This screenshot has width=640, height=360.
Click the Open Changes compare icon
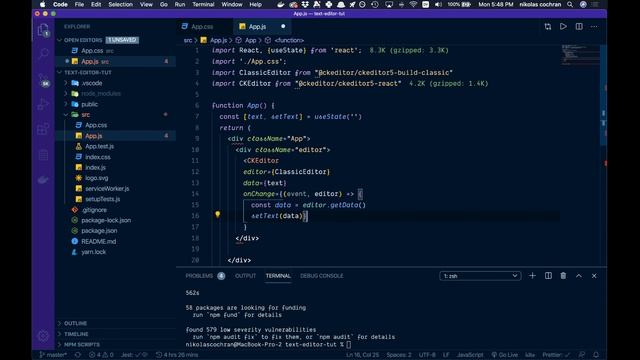point(548,27)
